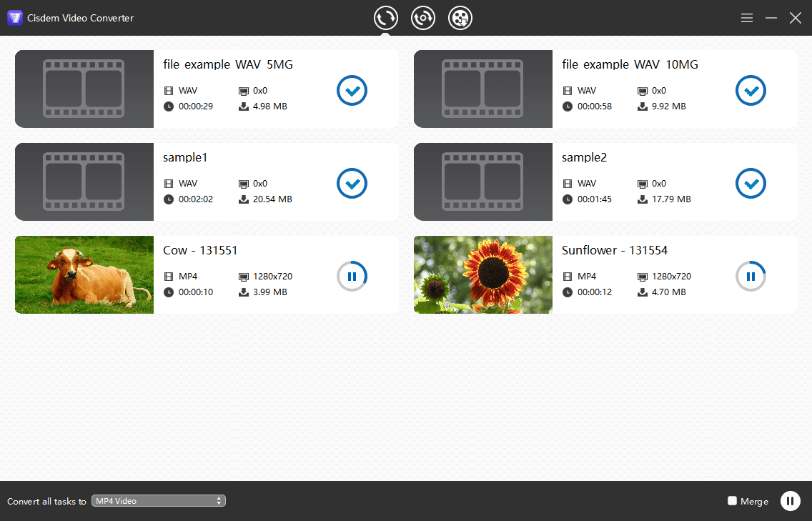Image resolution: width=812 pixels, height=521 pixels.
Task: Select the Video Converter circular-arrows icon
Action: point(386,18)
